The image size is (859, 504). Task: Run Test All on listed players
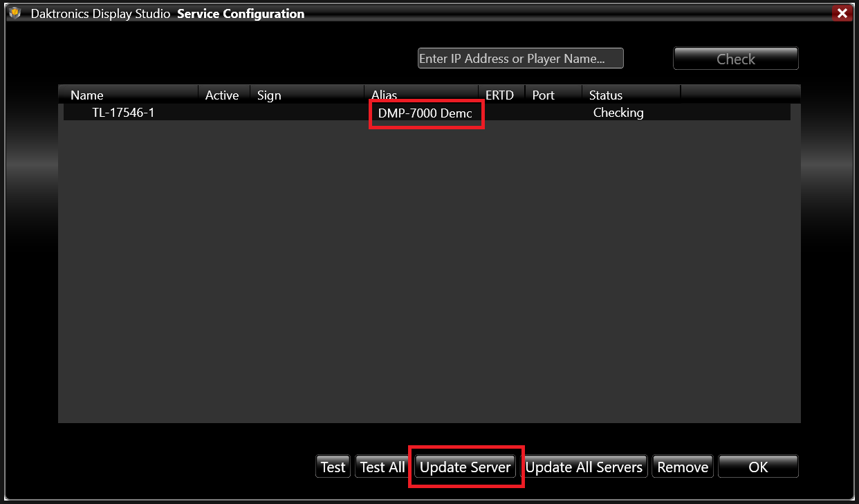point(381,466)
